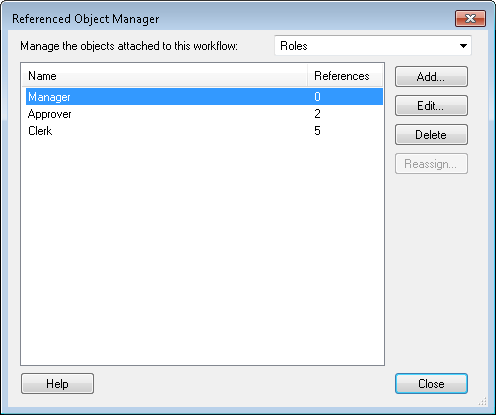The width and height of the screenshot is (496, 415).
Task: Sort by the References column header
Action: pos(345,76)
